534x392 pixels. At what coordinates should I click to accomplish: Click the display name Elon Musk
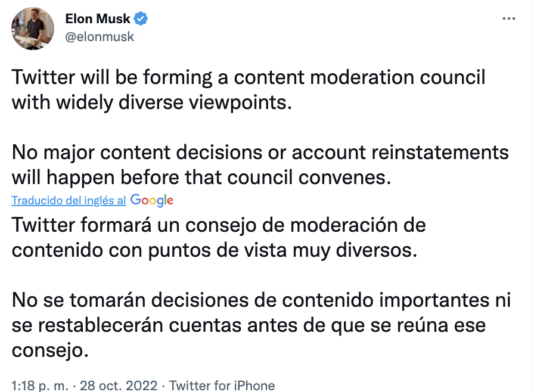98,19
